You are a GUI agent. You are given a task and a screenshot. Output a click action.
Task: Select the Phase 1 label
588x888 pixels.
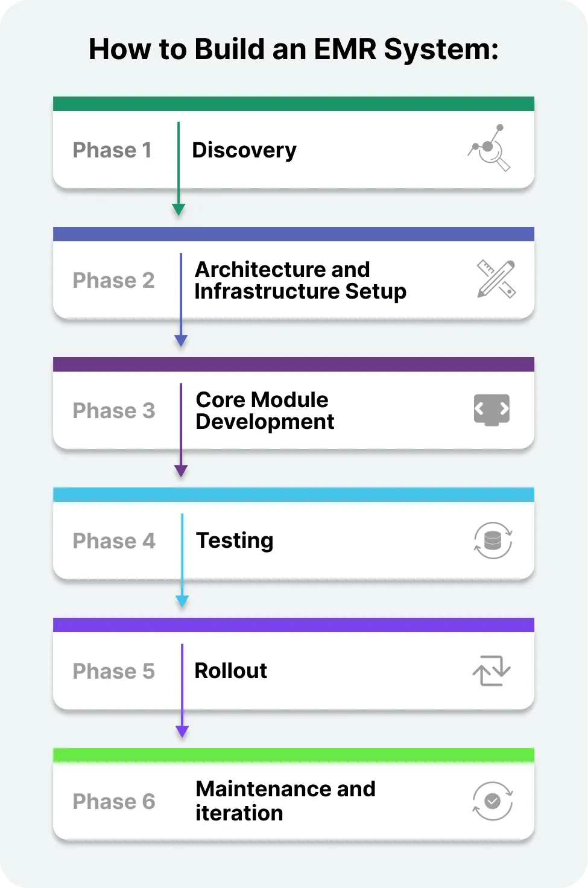(x=112, y=150)
